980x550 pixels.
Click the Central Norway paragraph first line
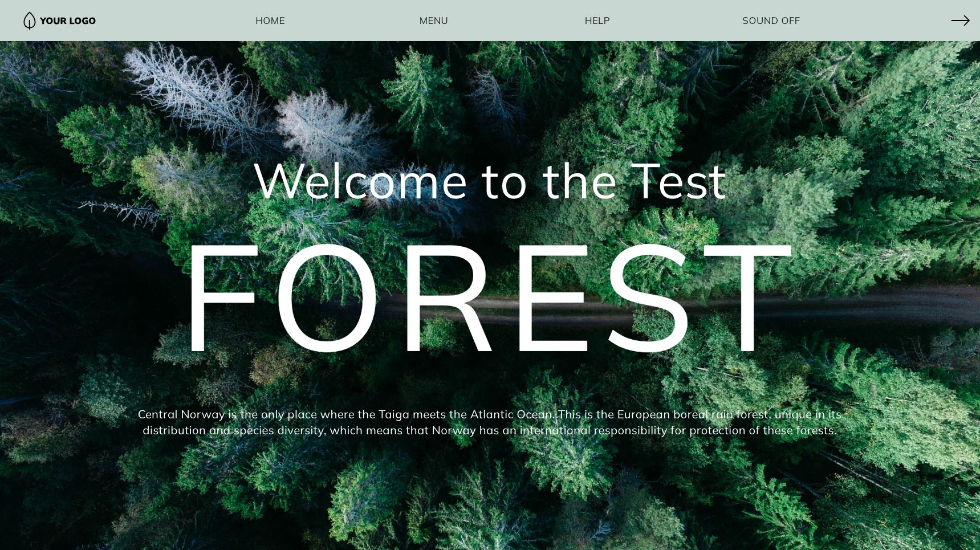490,414
